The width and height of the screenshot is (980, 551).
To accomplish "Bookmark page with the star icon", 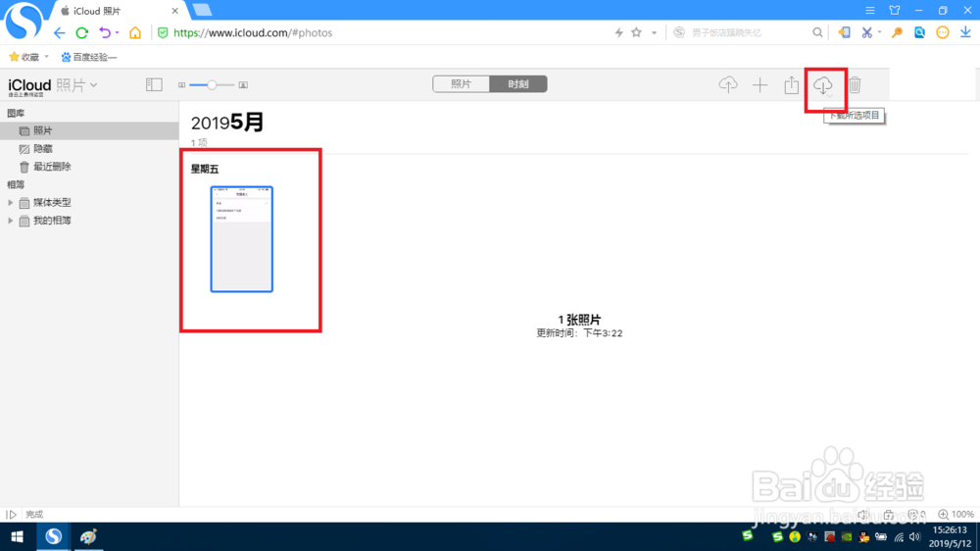I will click(636, 32).
